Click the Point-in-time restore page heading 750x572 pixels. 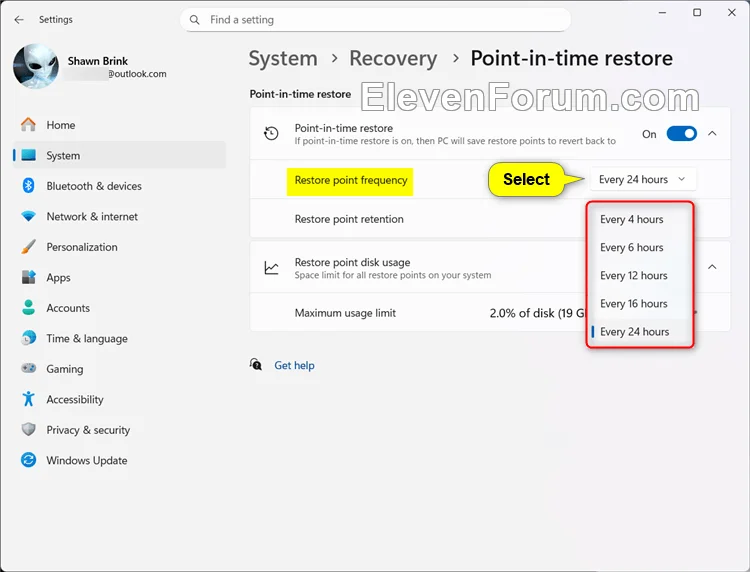[572, 58]
